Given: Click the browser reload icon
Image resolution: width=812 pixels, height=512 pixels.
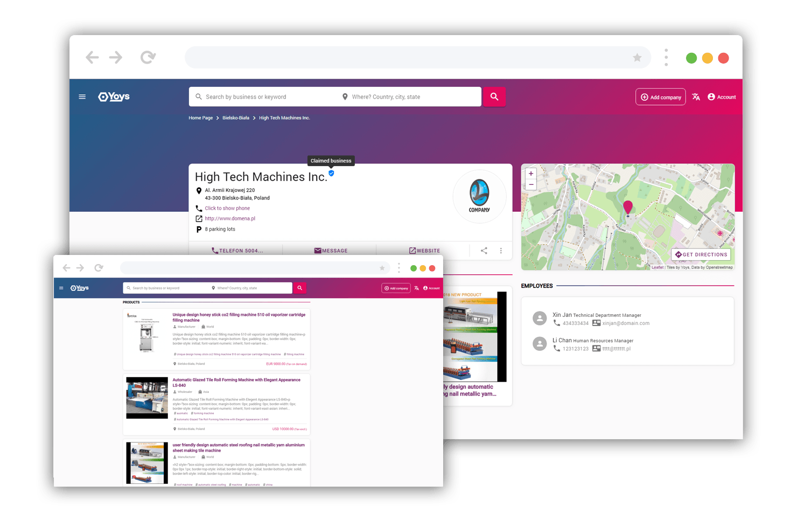Looking at the screenshot, I should (148, 57).
